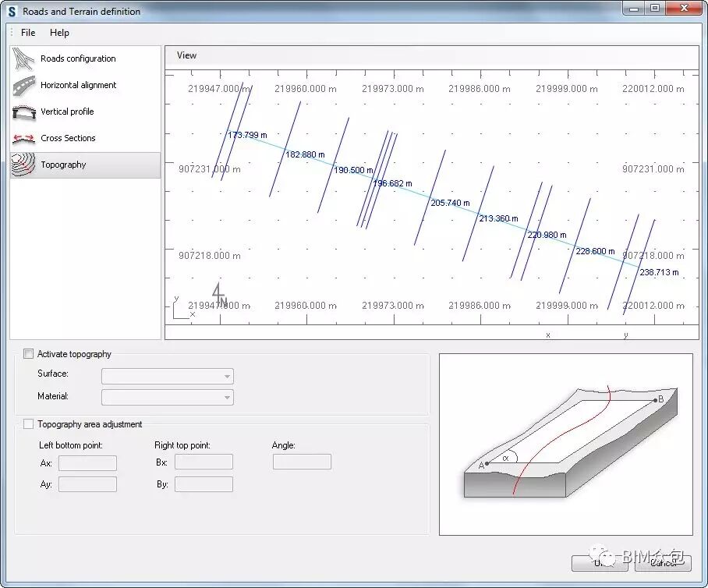The width and height of the screenshot is (708, 588).
Task: Focus the Angle input field
Action: 302,462
